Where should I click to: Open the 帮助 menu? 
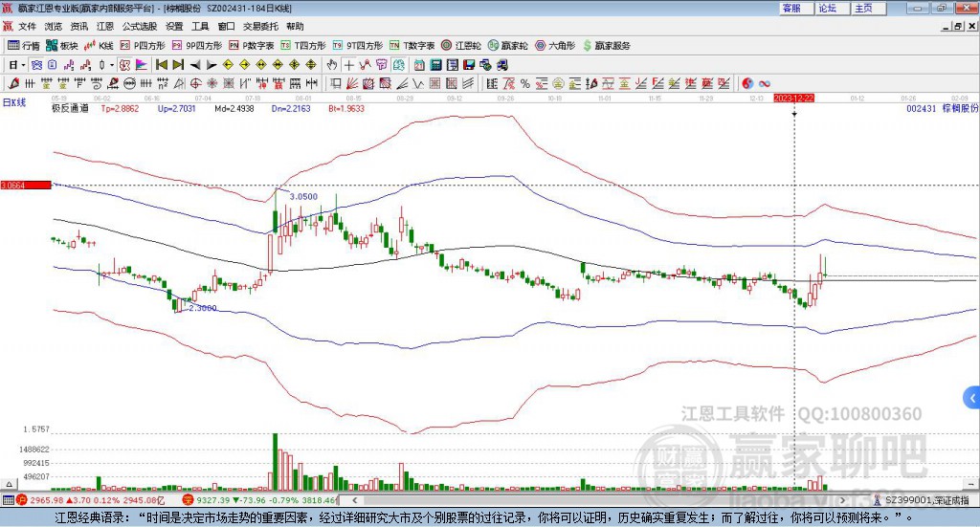295,26
